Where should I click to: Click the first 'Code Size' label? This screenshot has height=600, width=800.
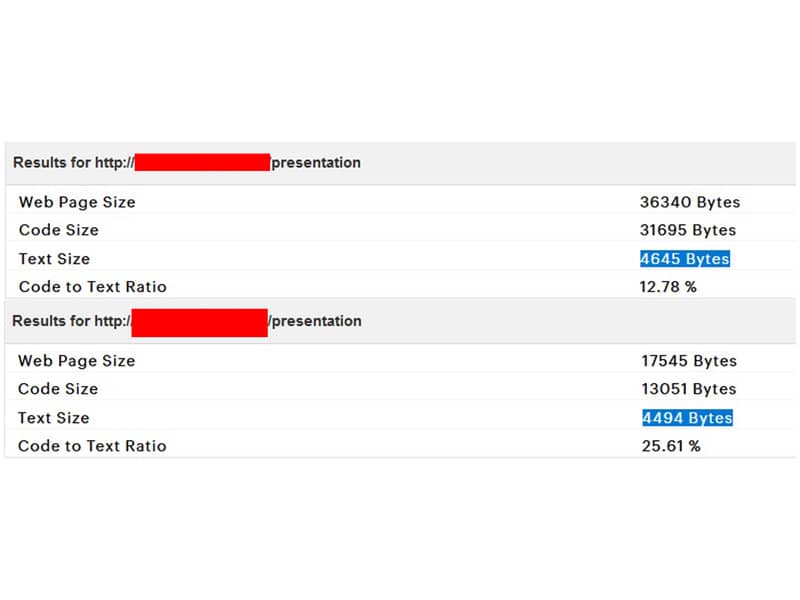point(58,230)
